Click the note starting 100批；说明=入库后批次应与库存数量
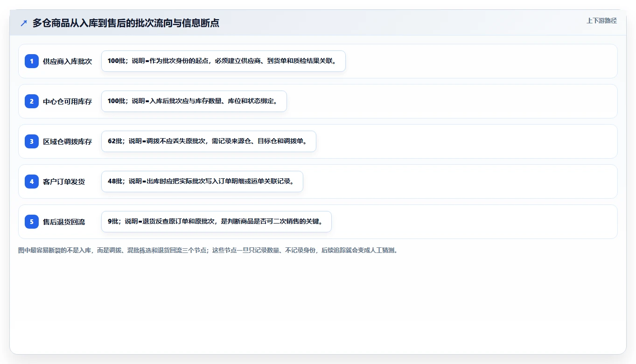This screenshot has height=364, width=636. (x=194, y=101)
